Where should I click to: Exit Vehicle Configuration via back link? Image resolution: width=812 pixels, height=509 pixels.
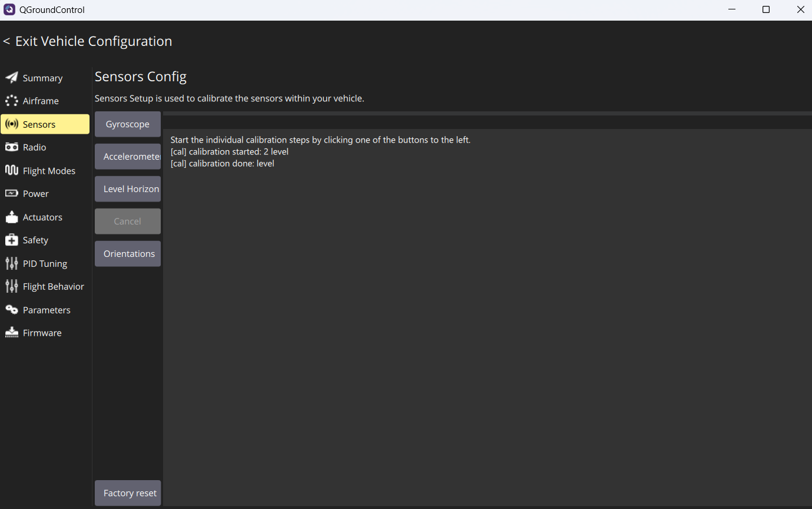[x=88, y=41]
